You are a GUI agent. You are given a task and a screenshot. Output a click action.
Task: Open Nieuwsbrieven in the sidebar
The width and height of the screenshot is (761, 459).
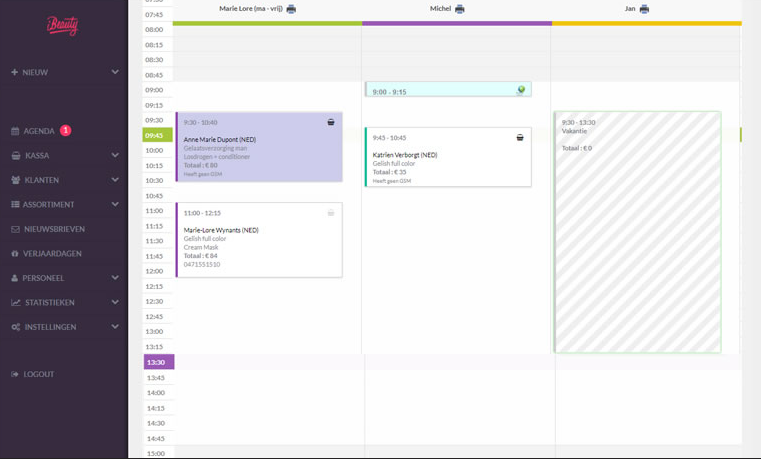pos(54,229)
